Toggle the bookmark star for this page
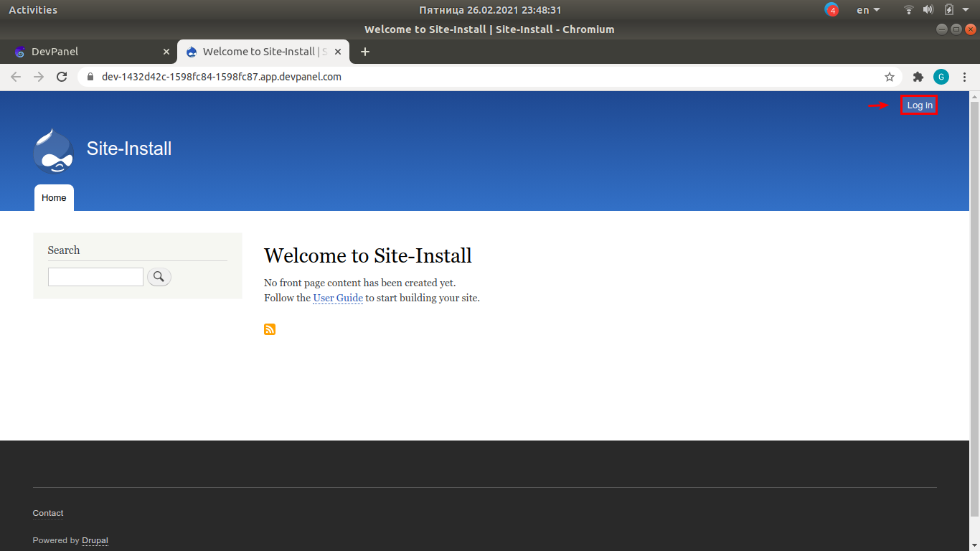The image size is (980, 551). pos(890,77)
